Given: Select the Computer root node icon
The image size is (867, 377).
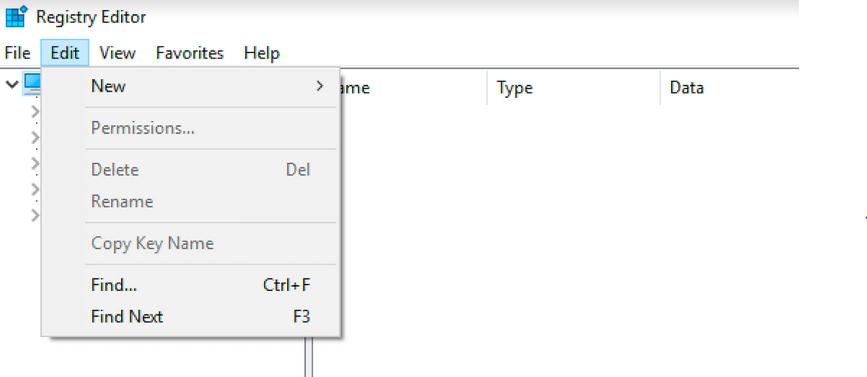Looking at the screenshot, I should pyautogui.click(x=32, y=84).
